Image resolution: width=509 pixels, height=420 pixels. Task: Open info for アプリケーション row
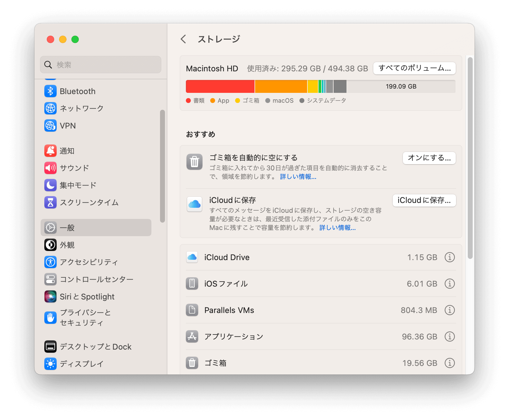click(450, 336)
